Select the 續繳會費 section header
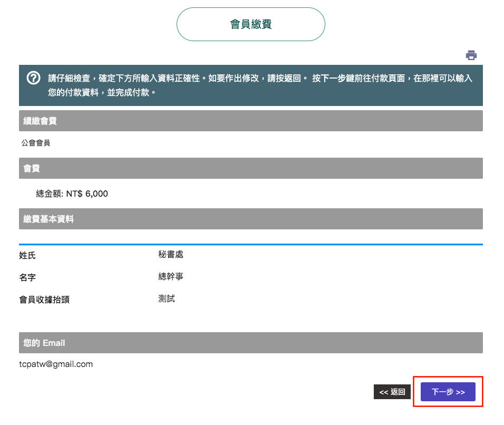This screenshot has width=504, height=425. (x=251, y=121)
